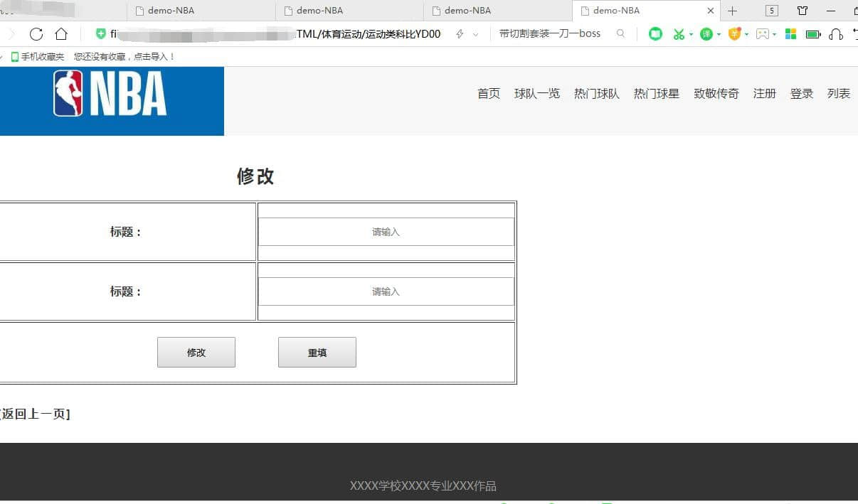
Task: Click the green scissors screenshot icon
Action: [x=679, y=34]
